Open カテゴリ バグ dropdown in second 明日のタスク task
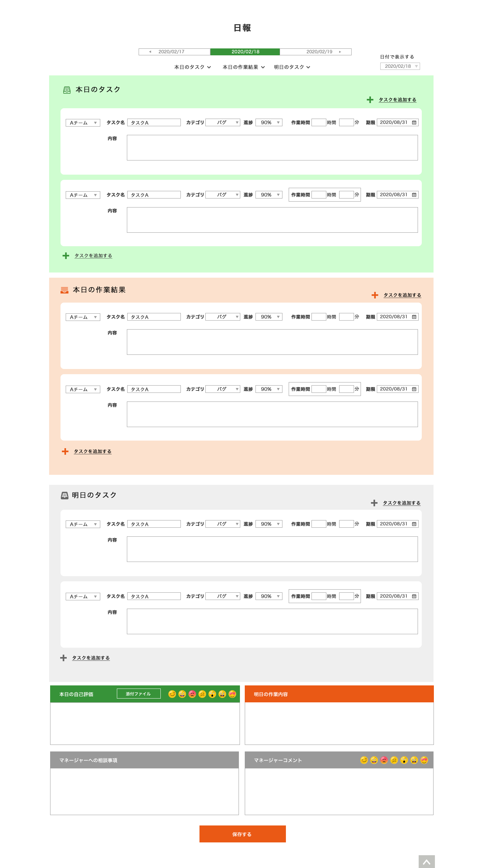 tap(223, 596)
